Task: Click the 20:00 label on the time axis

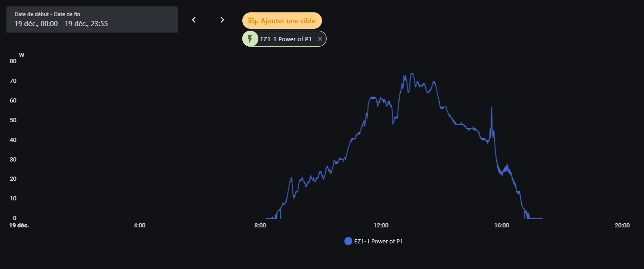Action: pos(622,225)
